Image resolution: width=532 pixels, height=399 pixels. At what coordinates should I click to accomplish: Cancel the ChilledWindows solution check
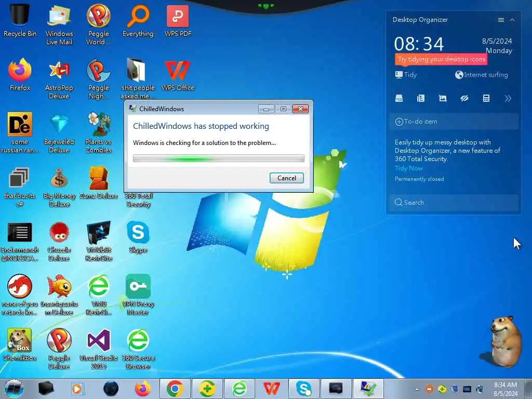tap(287, 178)
